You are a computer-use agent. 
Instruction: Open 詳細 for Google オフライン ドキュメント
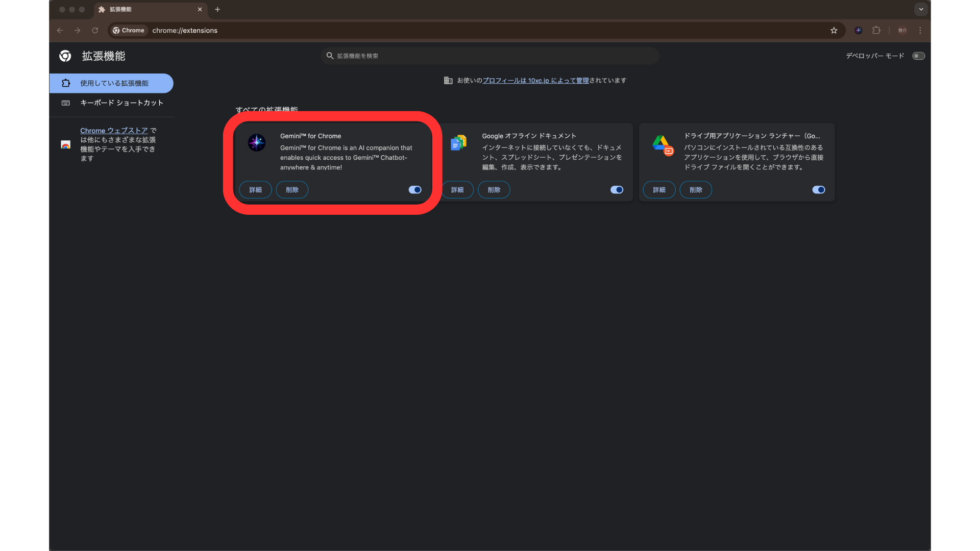coord(457,190)
